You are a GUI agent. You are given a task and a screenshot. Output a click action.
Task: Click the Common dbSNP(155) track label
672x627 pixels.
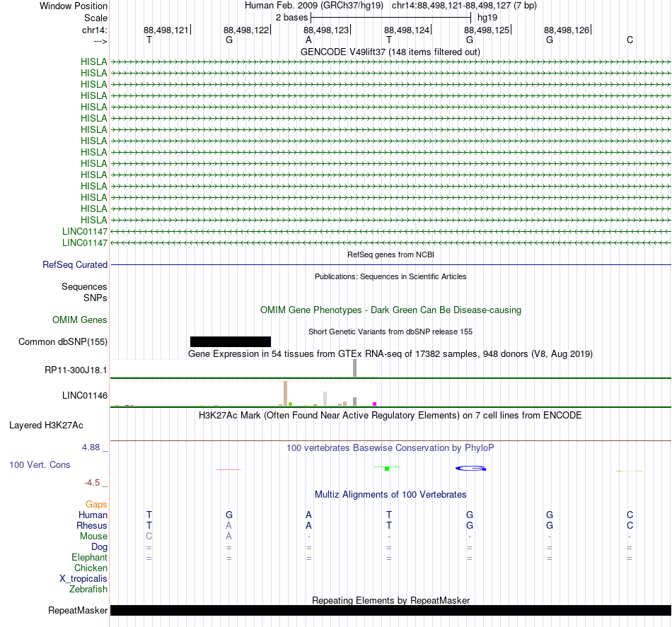pos(62,341)
